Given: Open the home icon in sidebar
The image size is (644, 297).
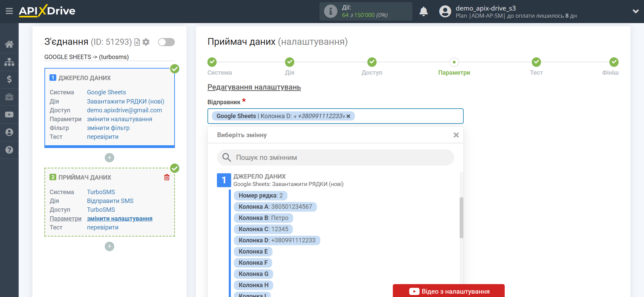Looking at the screenshot, I should (x=9, y=44).
